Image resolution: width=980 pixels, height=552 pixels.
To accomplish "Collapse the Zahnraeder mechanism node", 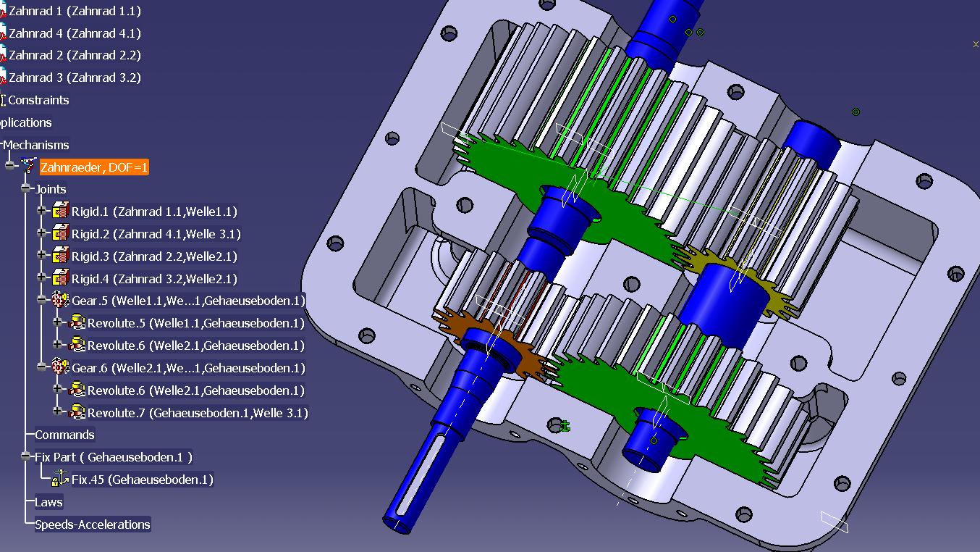I will (9, 166).
